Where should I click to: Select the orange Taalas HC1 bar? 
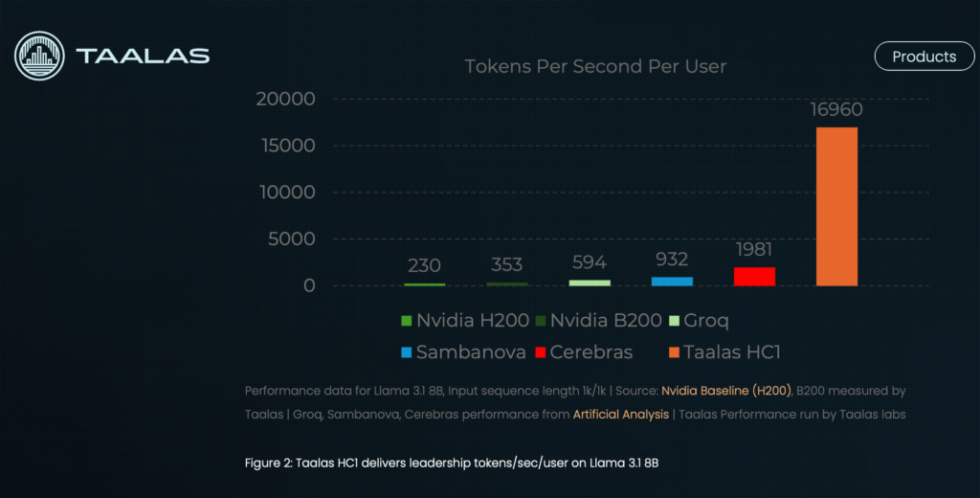(836, 207)
